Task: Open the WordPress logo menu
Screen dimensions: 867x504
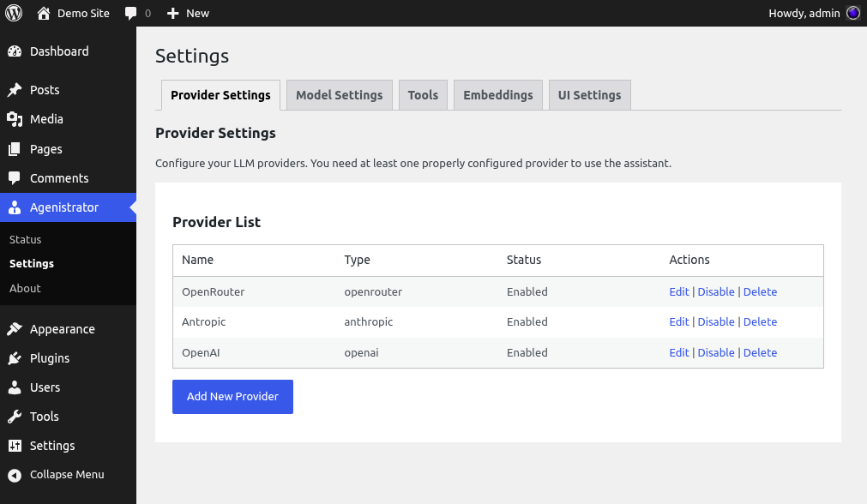Action: coord(13,13)
